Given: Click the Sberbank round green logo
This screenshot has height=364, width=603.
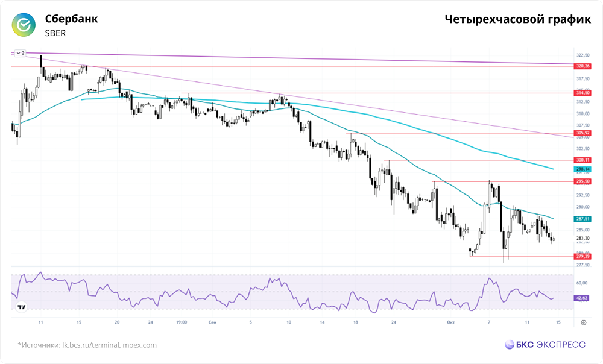Looking at the screenshot, I should [x=24, y=25].
